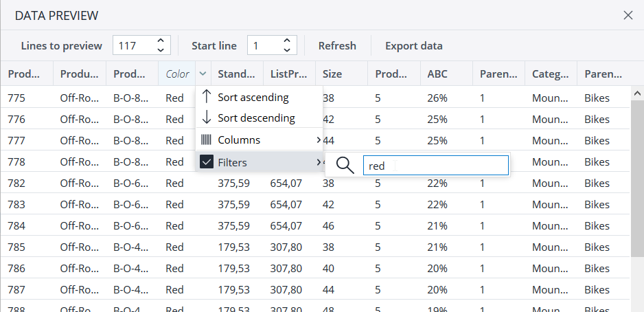
Task: Click the sort descending arrow icon
Action: pyautogui.click(x=206, y=118)
